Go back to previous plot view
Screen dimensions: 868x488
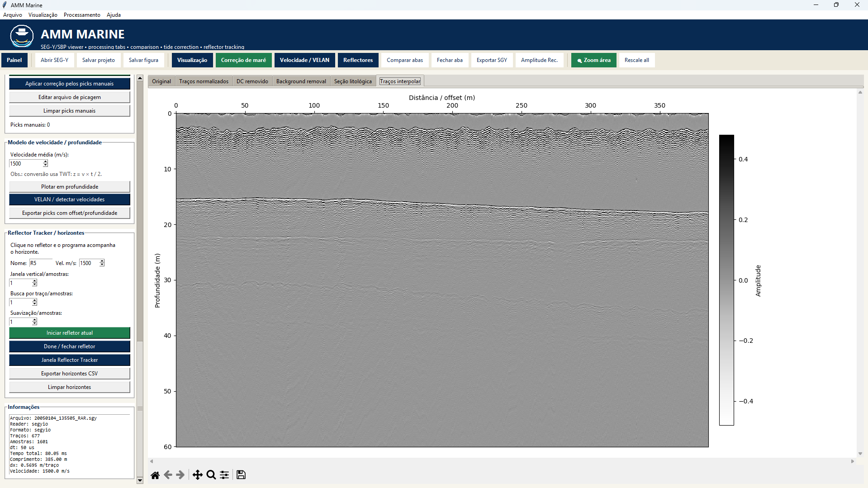click(x=168, y=475)
